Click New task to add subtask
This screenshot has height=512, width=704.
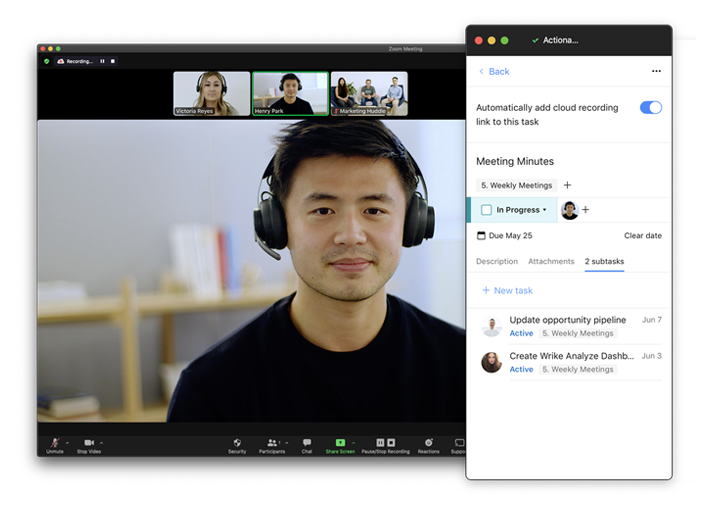[x=507, y=291]
